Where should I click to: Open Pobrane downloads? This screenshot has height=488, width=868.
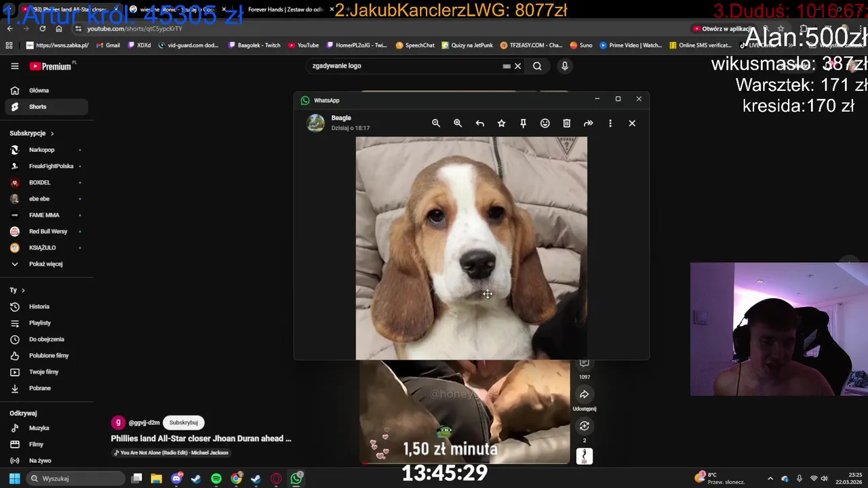point(46,388)
